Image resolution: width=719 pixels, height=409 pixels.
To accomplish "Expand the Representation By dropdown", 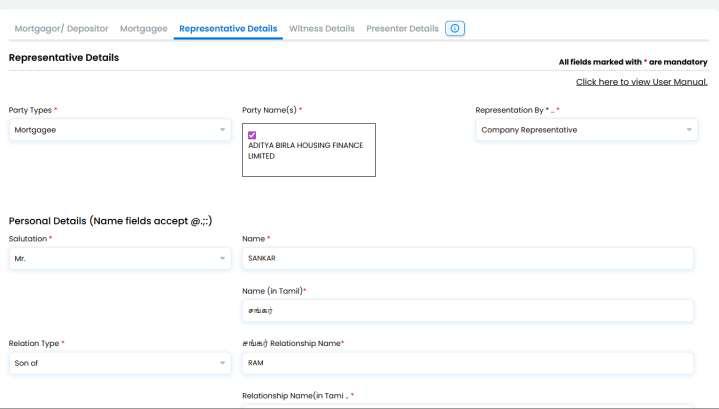I will (x=586, y=130).
